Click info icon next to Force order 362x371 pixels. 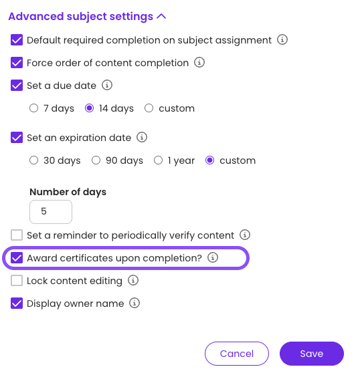pyautogui.click(x=199, y=62)
